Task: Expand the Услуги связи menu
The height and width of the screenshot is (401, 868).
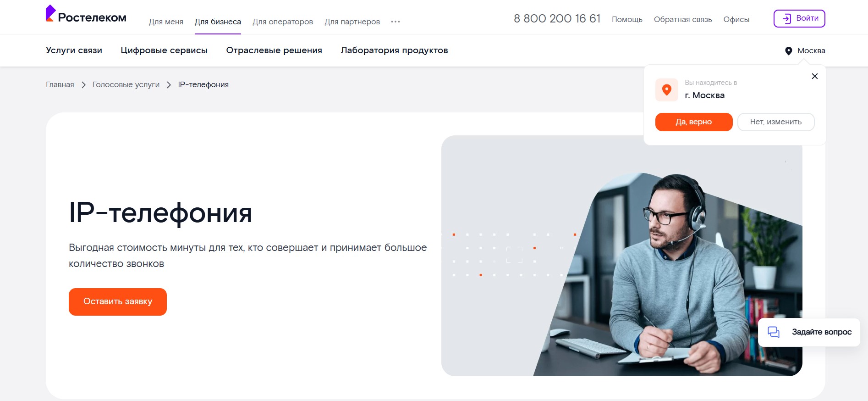Action: pos(74,50)
